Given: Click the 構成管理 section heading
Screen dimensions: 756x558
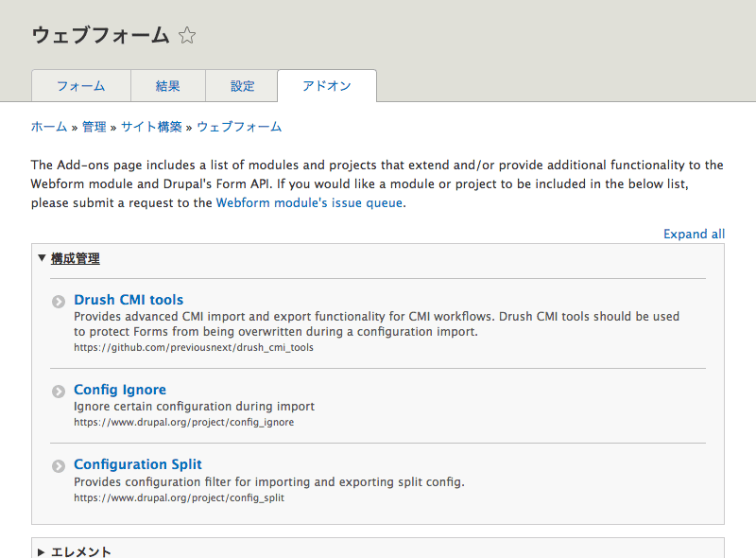Looking at the screenshot, I should click(76, 259).
